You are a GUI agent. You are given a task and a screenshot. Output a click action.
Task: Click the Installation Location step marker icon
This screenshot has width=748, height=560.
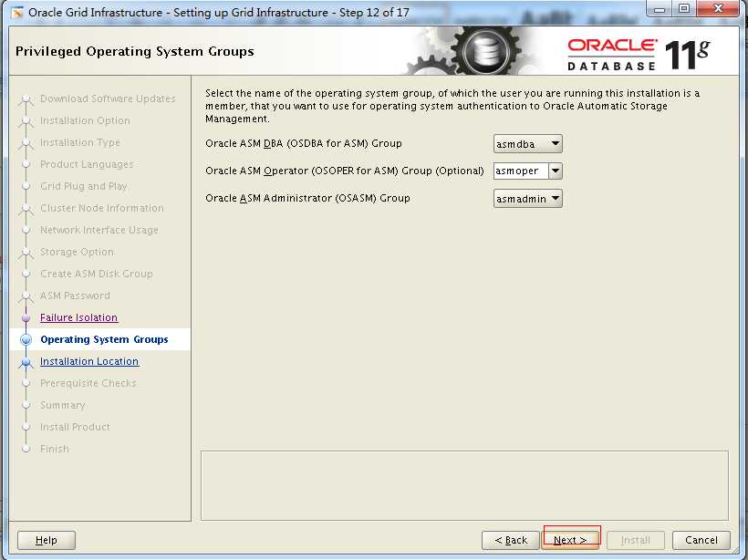click(26, 363)
